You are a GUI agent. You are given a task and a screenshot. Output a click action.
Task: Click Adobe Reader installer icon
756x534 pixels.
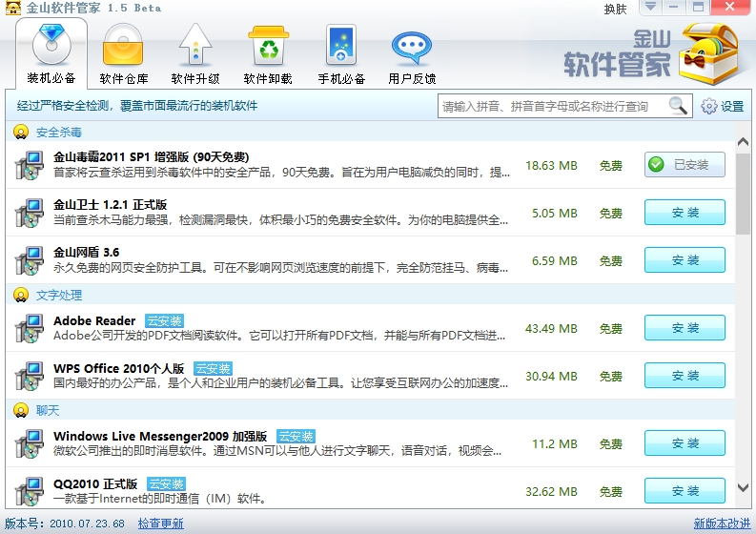[x=30, y=328]
